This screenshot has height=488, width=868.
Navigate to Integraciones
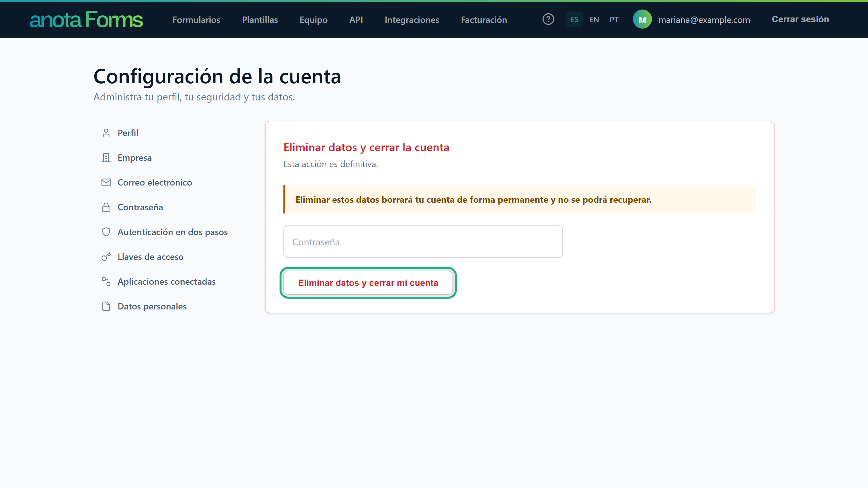412,20
